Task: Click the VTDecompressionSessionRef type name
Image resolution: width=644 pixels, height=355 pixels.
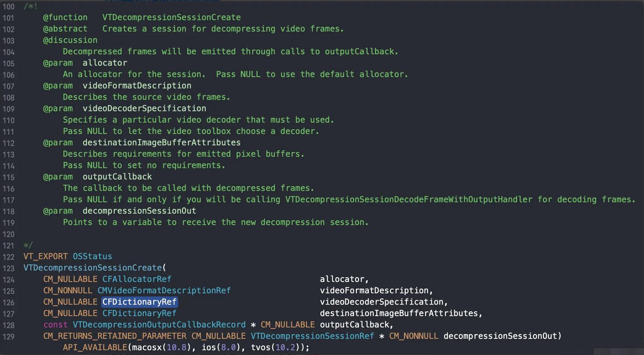Action: (x=312, y=336)
